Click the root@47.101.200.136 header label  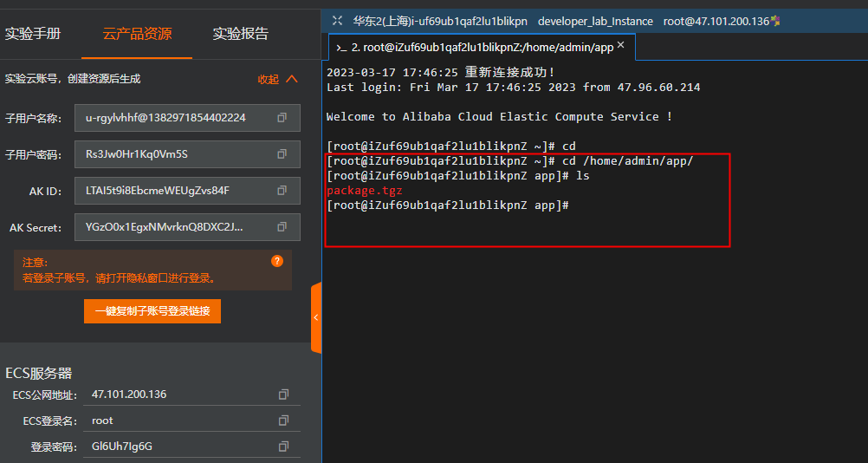pos(716,22)
